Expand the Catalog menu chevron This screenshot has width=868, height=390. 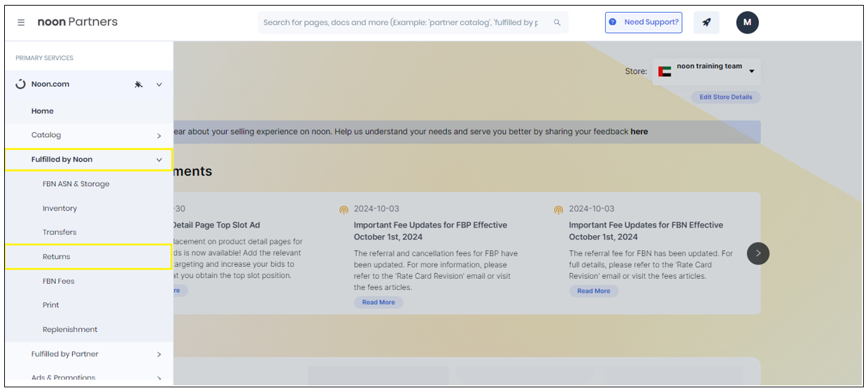(x=159, y=136)
